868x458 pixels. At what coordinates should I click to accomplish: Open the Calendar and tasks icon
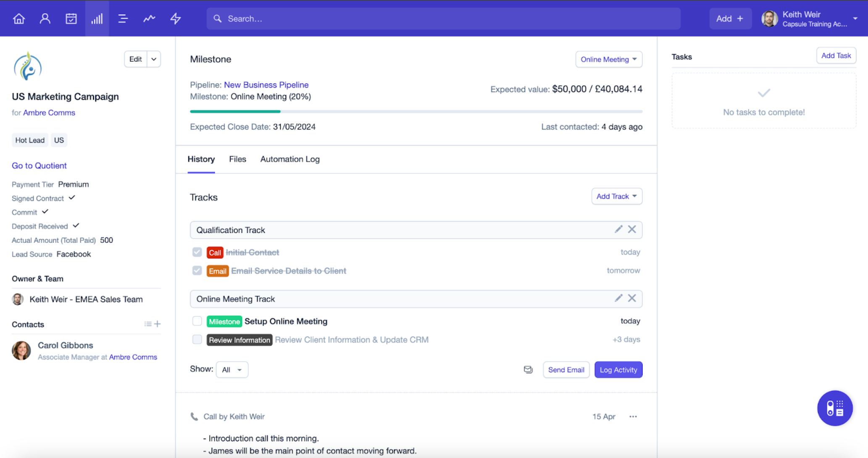pos(71,18)
